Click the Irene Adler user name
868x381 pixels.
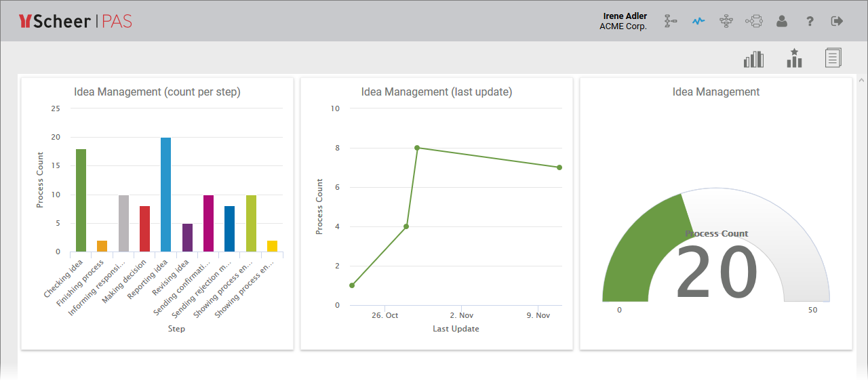click(625, 16)
